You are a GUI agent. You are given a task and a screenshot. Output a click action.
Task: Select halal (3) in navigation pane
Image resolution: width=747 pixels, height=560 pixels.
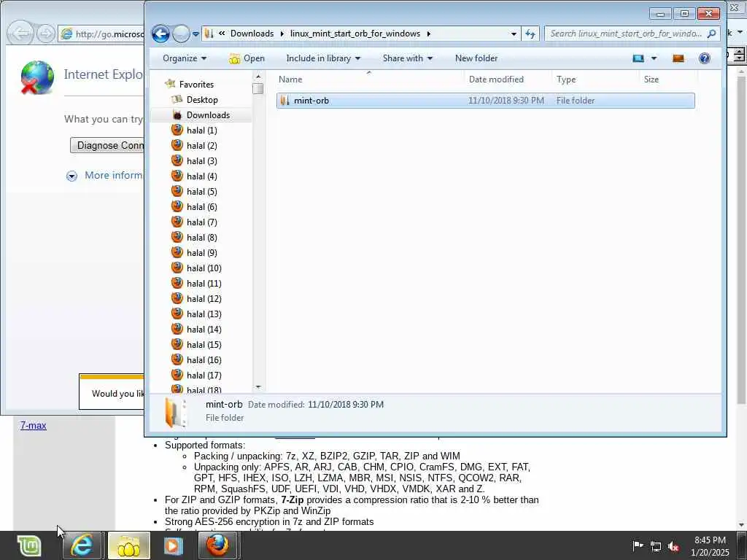(202, 161)
